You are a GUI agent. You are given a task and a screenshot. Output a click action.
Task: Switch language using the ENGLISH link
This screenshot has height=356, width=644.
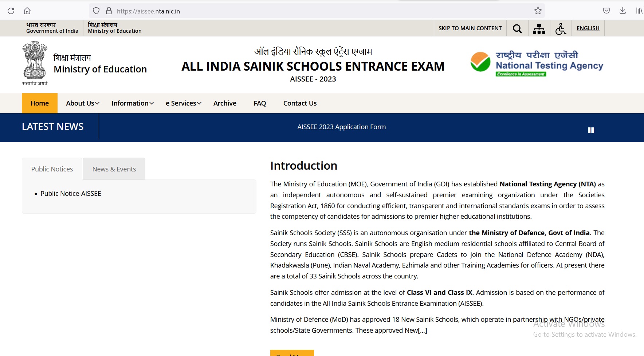click(x=588, y=28)
